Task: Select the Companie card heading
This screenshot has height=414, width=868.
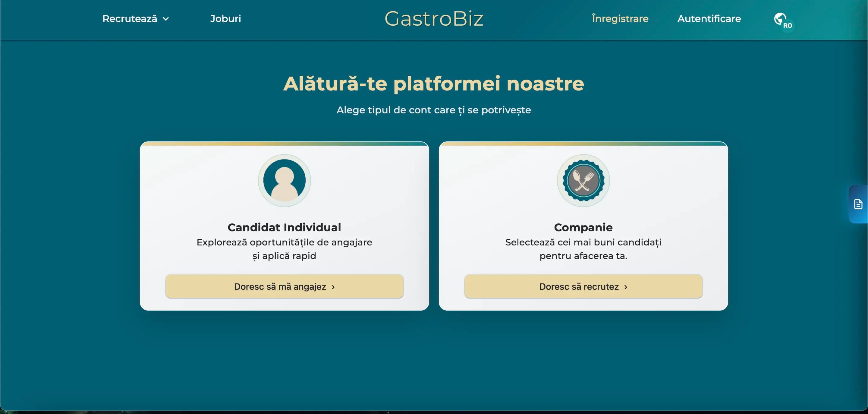Action: pos(583,227)
